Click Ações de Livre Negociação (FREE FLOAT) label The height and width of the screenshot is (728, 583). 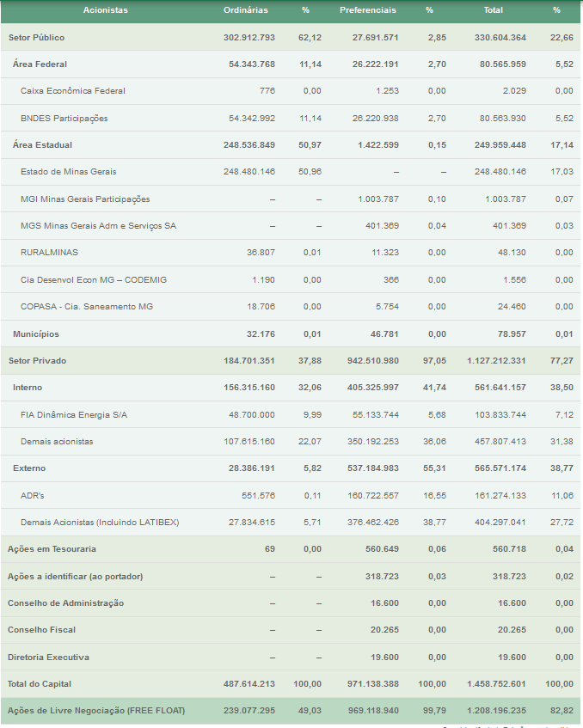tap(96, 711)
